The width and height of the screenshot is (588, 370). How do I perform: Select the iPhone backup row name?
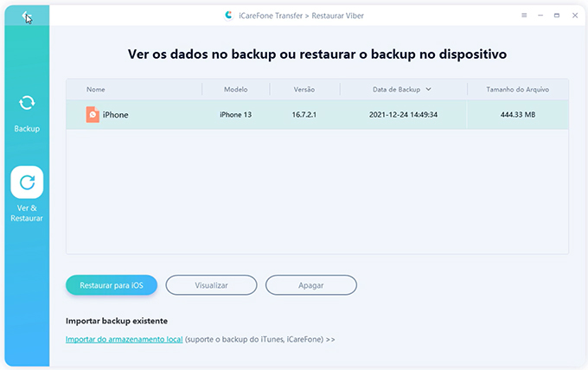pos(116,115)
